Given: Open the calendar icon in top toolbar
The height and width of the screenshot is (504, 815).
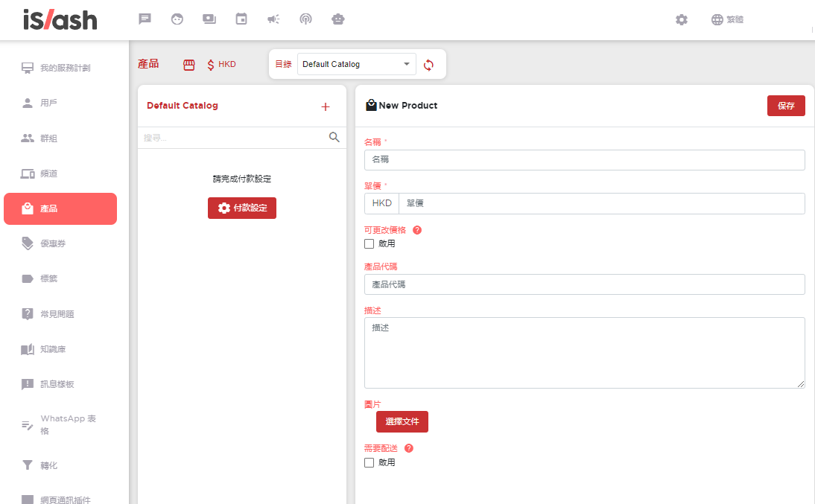Looking at the screenshot, I should 241,19.
